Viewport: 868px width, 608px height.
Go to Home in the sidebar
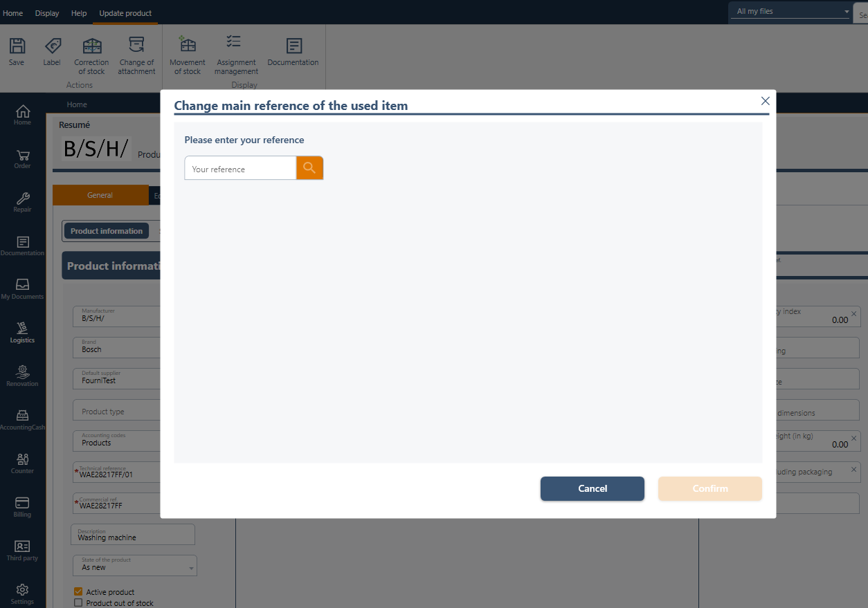click(x=22, y=114)
